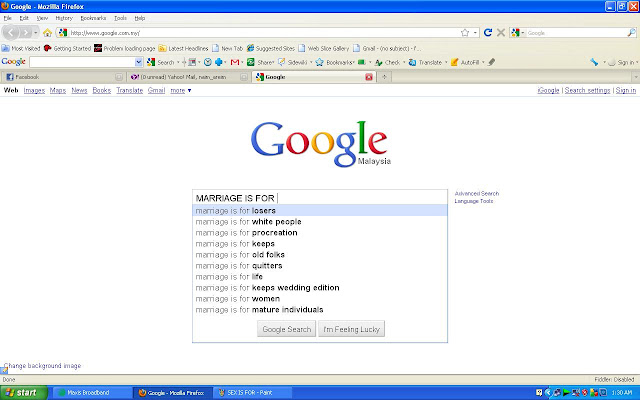Image resolution: width=640 pixels, height=400 pixels.
Task: Expand the 'more' dropdown link
Action: pyautogui.click(x=181, y=90)
